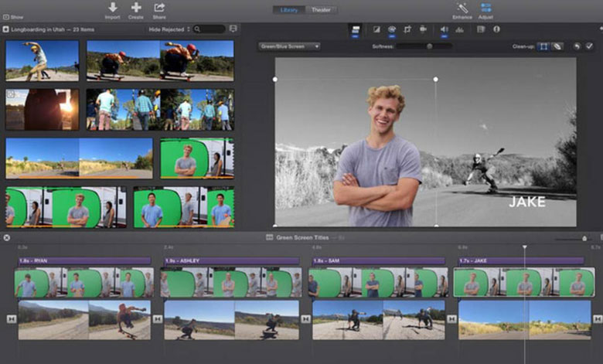Toggle the Clean-up eraser tool
Viewport: 603px width, 364px height.
557,46
